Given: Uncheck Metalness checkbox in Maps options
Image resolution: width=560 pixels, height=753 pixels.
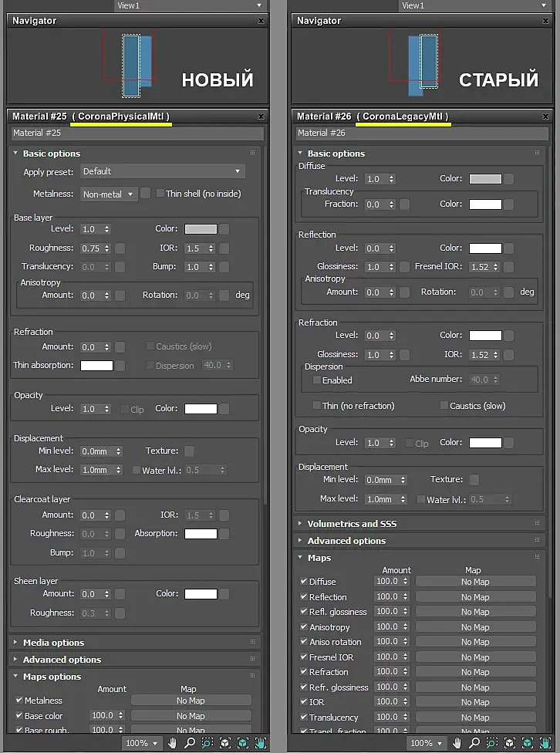Looking at the screenshot, I should [x=19, y=701].
